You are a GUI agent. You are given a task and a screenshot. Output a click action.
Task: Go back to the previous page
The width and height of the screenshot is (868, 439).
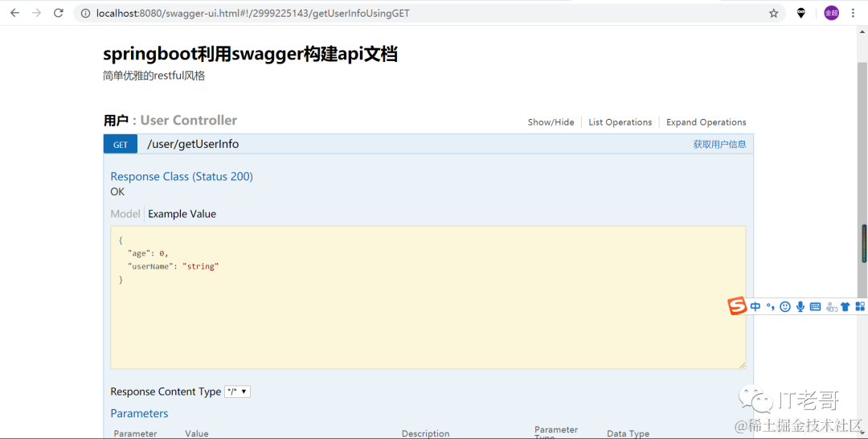15,13
